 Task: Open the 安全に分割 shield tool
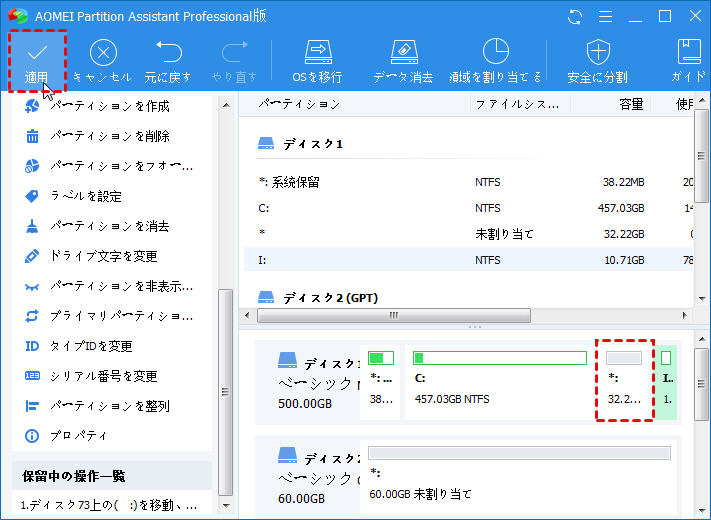click(598, 61)
